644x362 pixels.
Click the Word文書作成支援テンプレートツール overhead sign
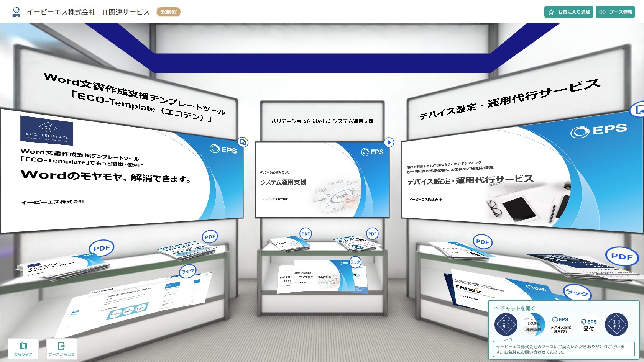pos(134,97)
